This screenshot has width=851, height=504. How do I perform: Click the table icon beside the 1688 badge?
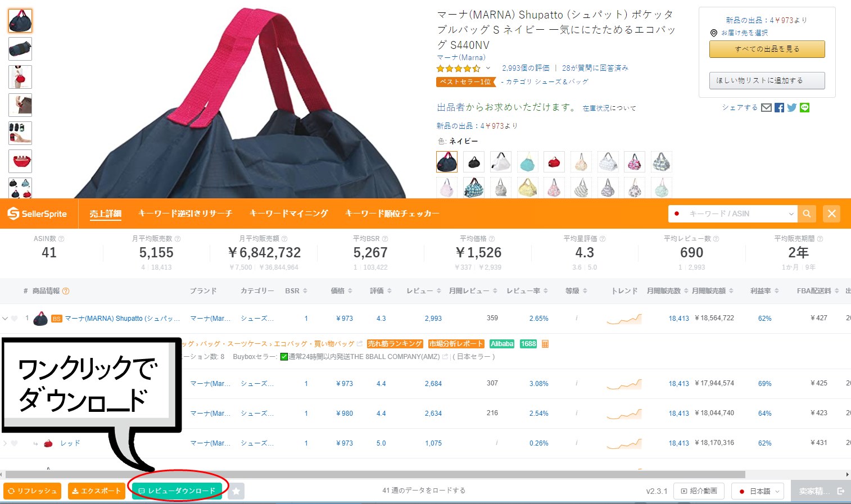[x=545, y=344]
